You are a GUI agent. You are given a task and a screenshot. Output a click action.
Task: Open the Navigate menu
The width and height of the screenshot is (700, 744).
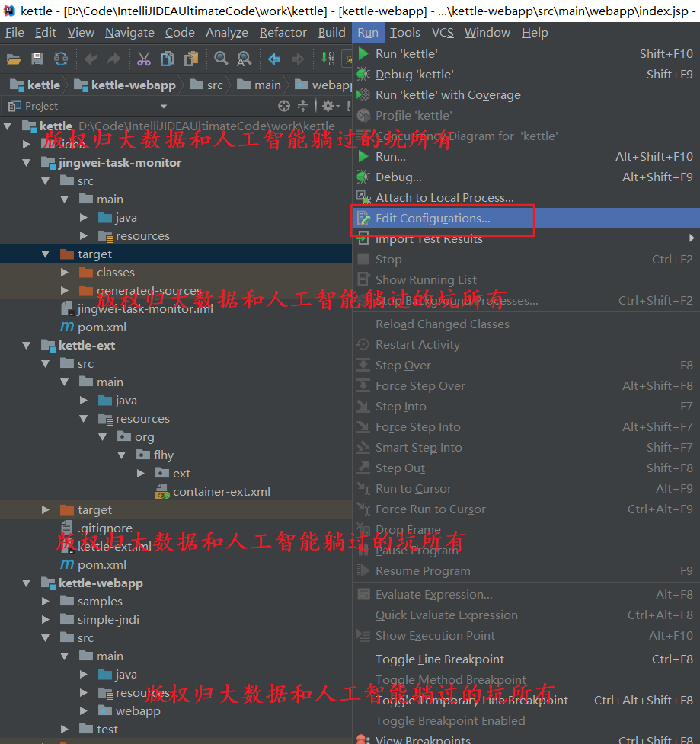coord(129,32)
